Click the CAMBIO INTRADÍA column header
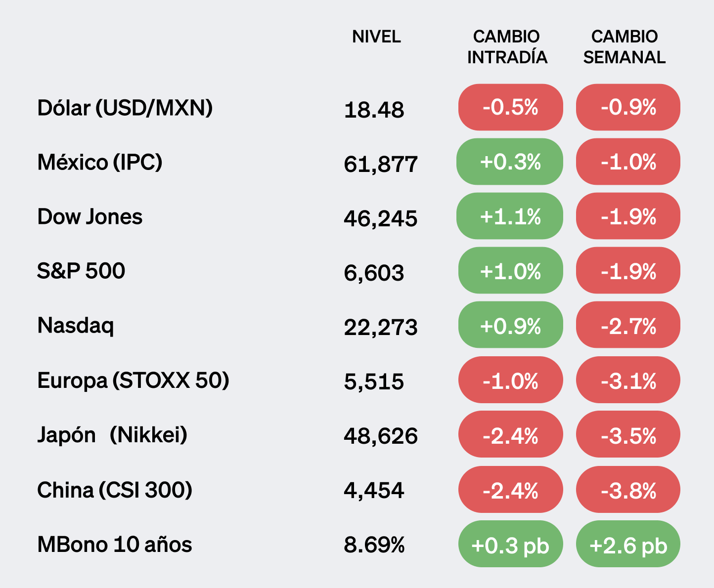 pos(507,47)
